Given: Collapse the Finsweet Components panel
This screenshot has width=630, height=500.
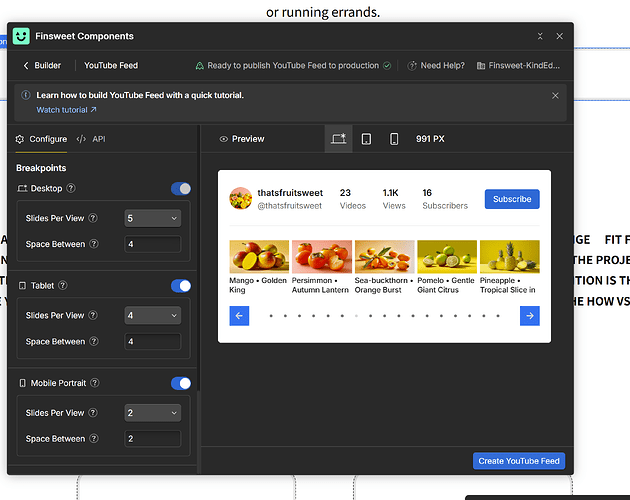Looking at the screenshot, I should (540, 36).
